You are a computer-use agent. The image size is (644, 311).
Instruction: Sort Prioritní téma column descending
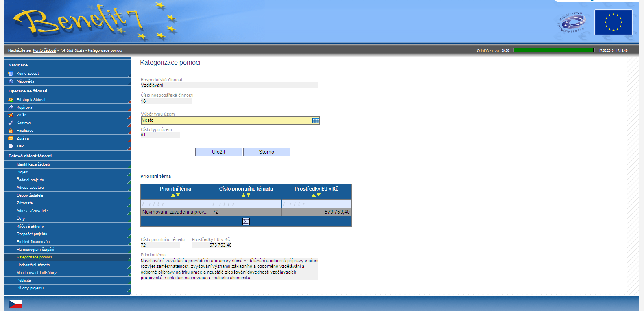point(178,195)
